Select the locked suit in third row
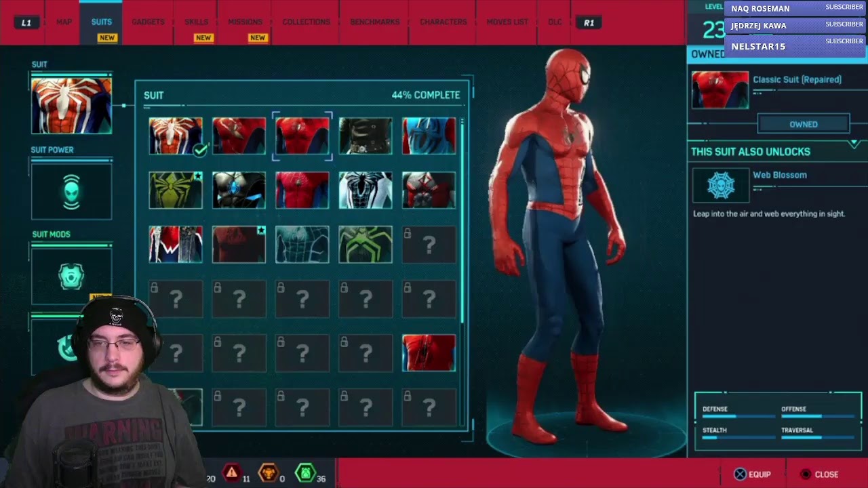The image size is (868, 488). 429,244
